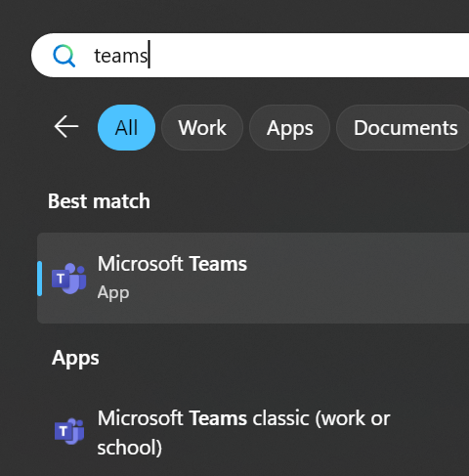Screen dimensions: 469x476
Task: Click the Microsoft Teams classic app icon
Action: [69, 431]
